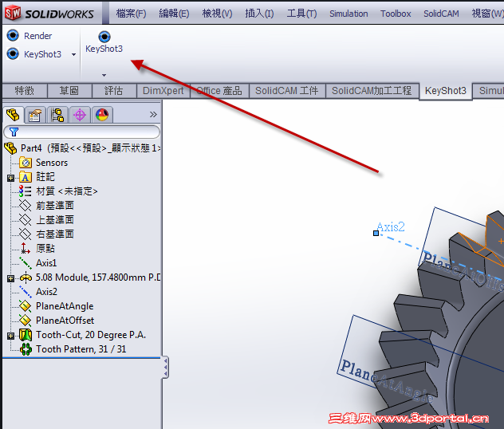This screenshot has width=504, height=429.
Task: Open the dropdown arrow beside KeyShot3
Action: tap(73, 55)
